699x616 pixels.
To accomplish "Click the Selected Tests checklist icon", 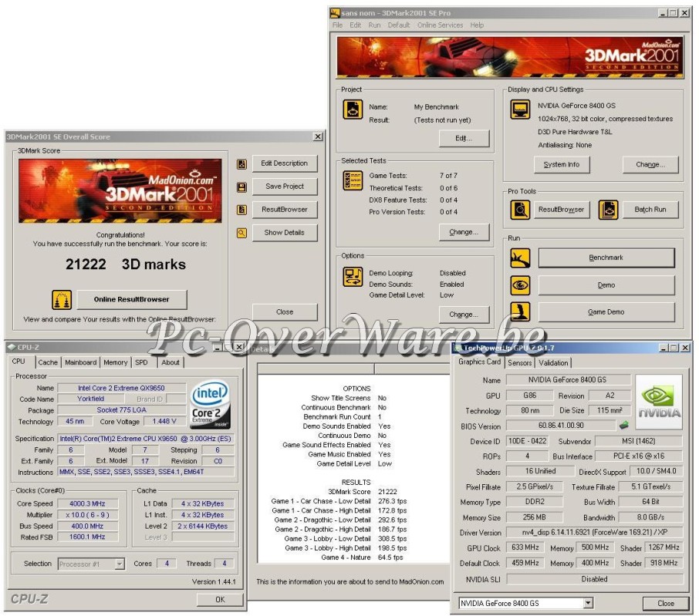I will click(353, 180).
